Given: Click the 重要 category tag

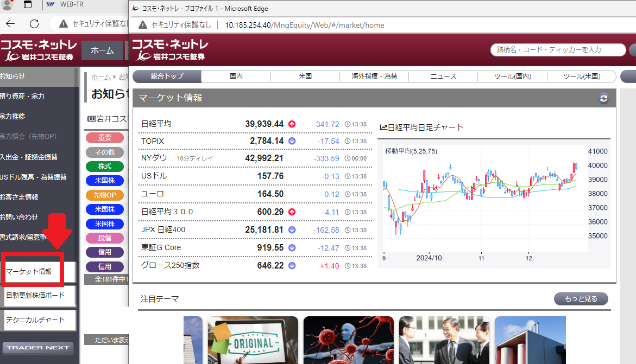Looking at the screenshot, I should 105,138.
